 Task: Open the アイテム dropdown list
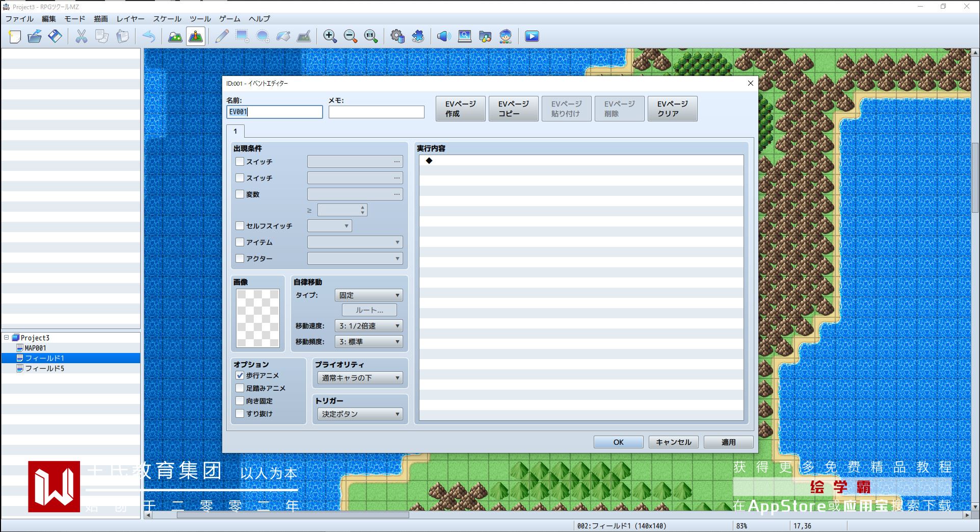355,242
